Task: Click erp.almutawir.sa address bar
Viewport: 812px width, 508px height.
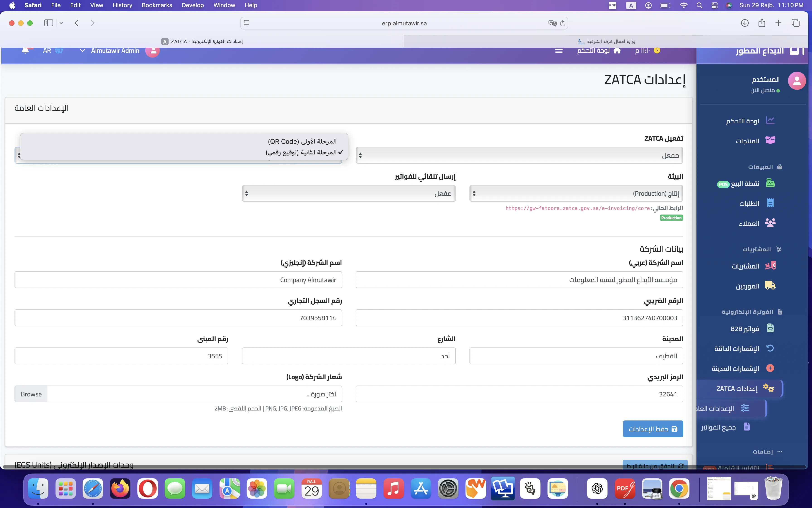Action: tap(404, 23)
